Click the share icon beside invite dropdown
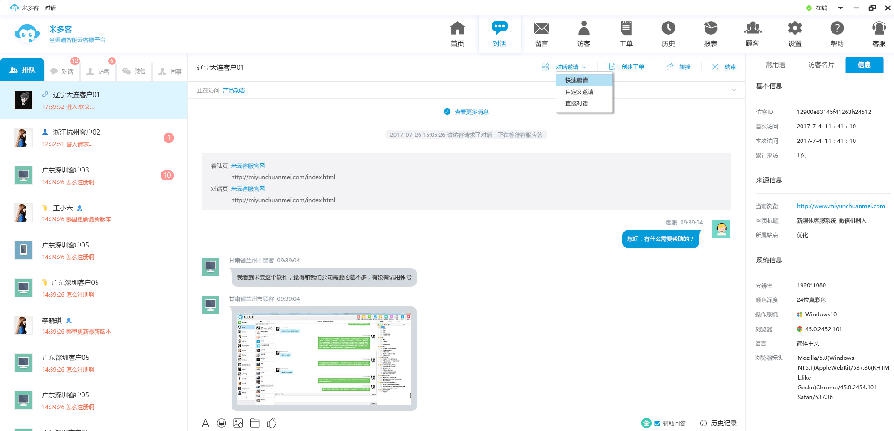The height and width of the screenshot is (431, 894). coord(546,67)
